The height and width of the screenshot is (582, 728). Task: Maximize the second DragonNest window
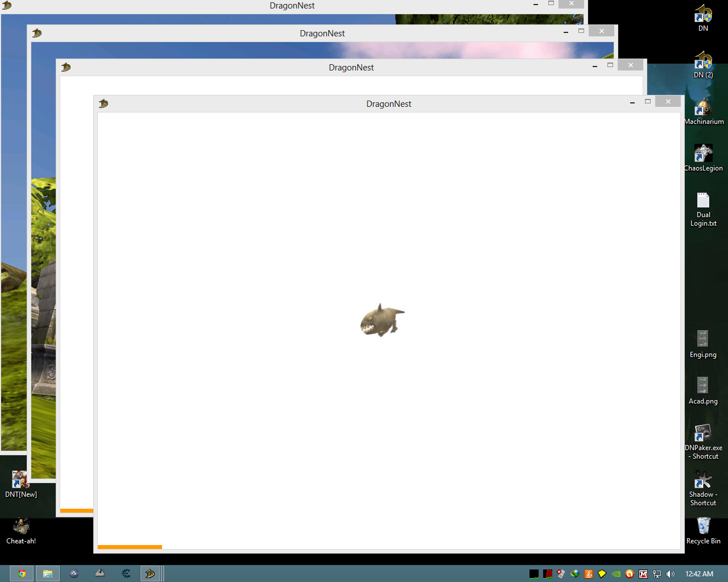[x=581, y=31]
